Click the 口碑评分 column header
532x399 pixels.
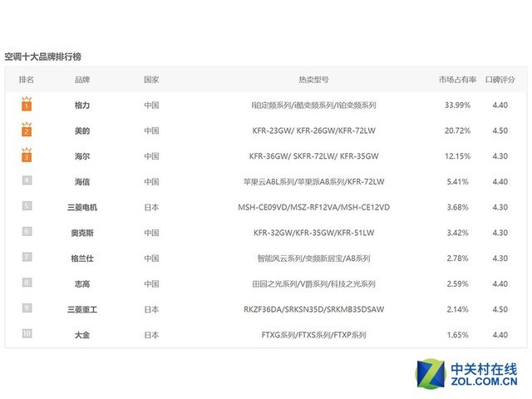(x=500, y=80)
